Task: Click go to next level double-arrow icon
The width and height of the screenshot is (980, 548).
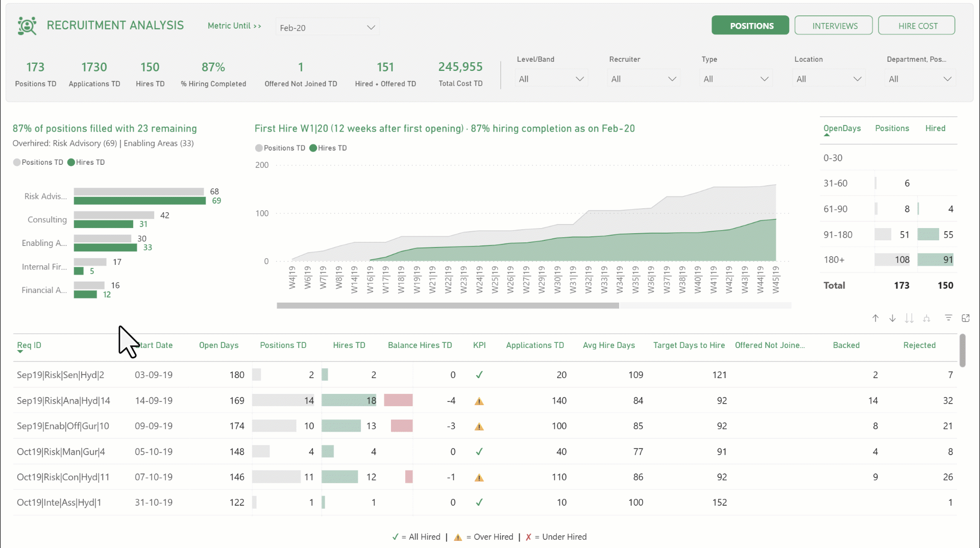Action: point(909,318)
